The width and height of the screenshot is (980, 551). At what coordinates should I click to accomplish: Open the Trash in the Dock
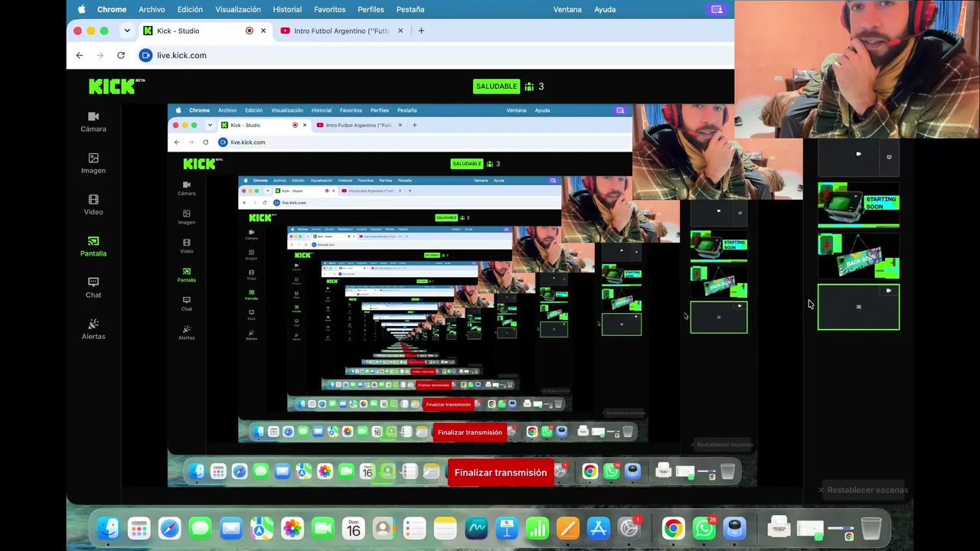pyautogui.click(x=871, y=528)
